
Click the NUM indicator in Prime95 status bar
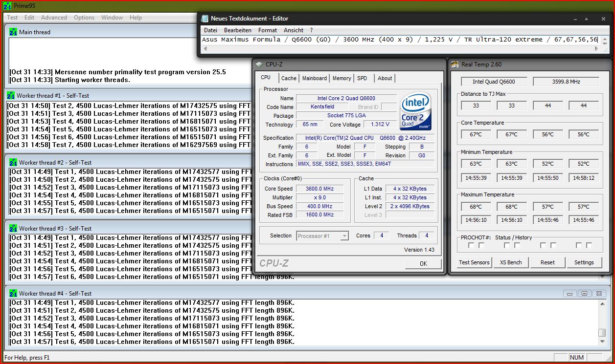tap(577, 358)
